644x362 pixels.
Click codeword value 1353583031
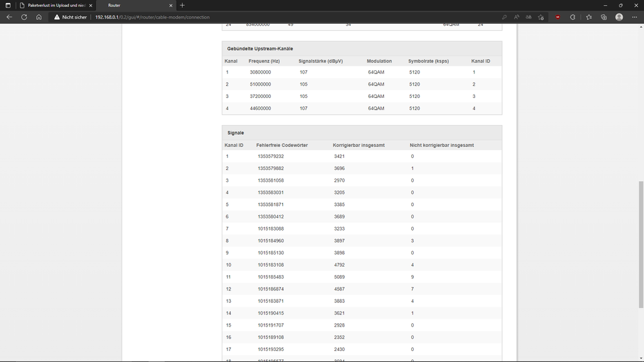tap(271, 193)
